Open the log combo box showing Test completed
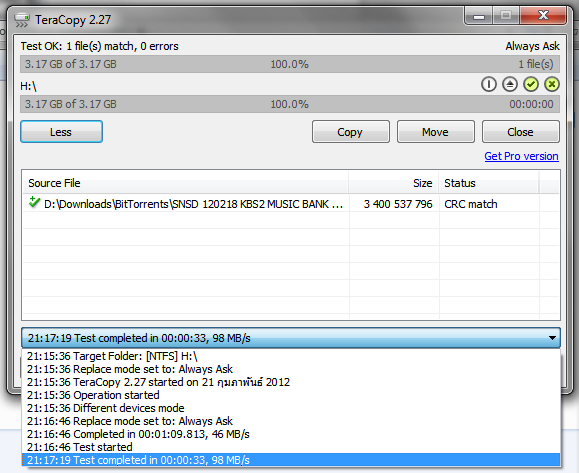This screenshot has height=473, width=579. [291, 338]
